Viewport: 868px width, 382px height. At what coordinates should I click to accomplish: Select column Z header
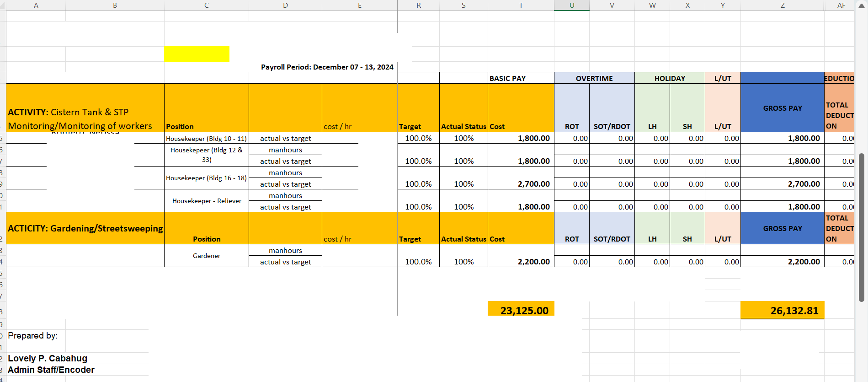782,5
